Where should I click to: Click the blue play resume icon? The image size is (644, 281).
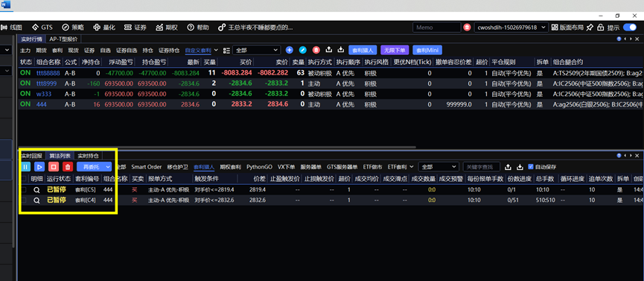coord(39,167)
